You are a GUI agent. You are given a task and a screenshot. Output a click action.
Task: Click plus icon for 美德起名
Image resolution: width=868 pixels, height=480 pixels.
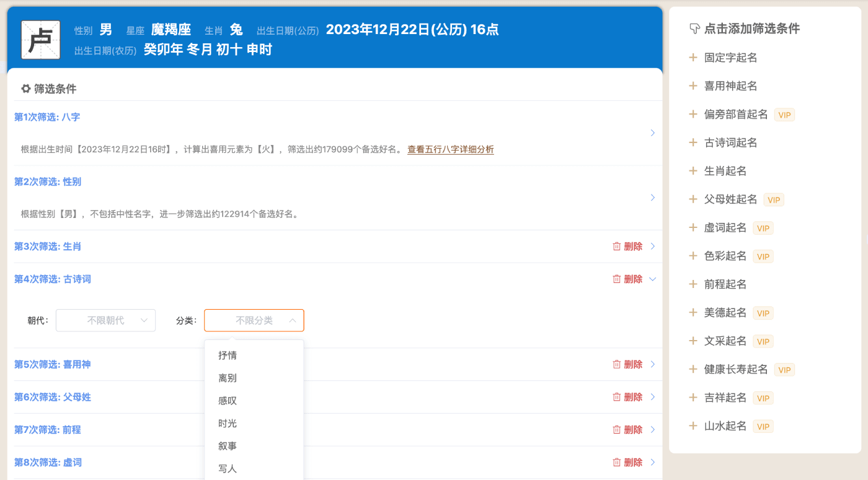[693, 313]
